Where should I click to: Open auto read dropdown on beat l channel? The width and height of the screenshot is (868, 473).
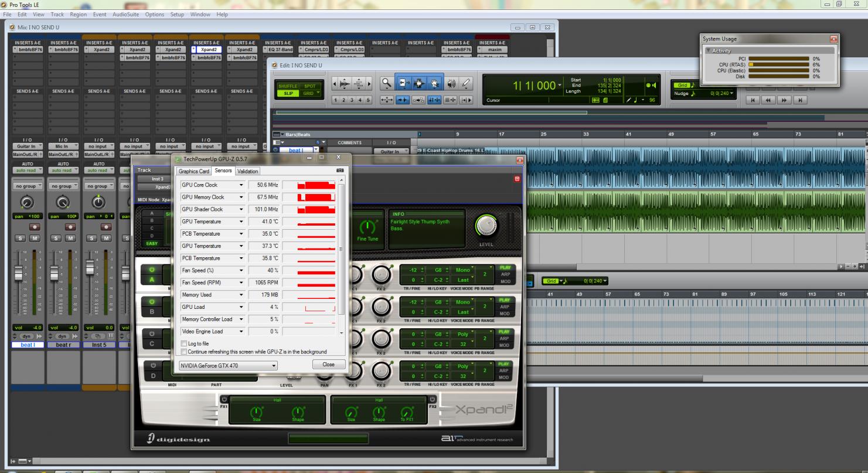coord(29,171)
